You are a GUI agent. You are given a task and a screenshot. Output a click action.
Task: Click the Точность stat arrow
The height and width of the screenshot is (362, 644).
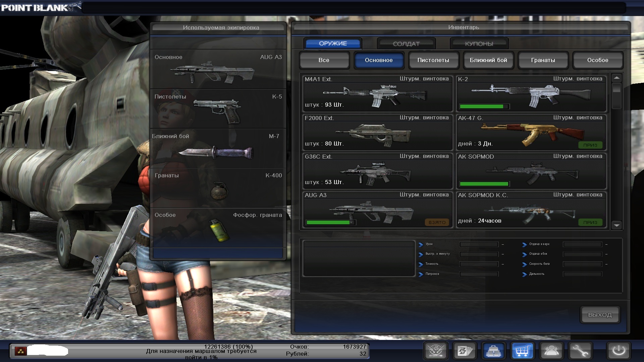point(421,264)
